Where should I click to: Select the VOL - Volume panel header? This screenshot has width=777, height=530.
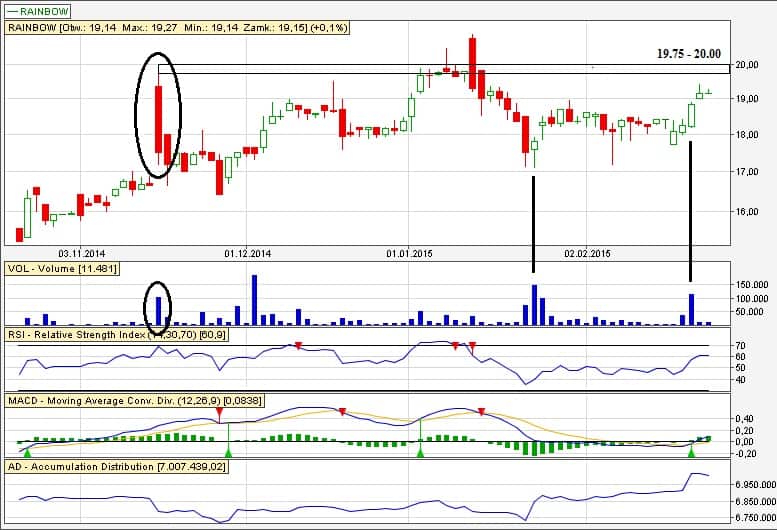pos(64,268)
